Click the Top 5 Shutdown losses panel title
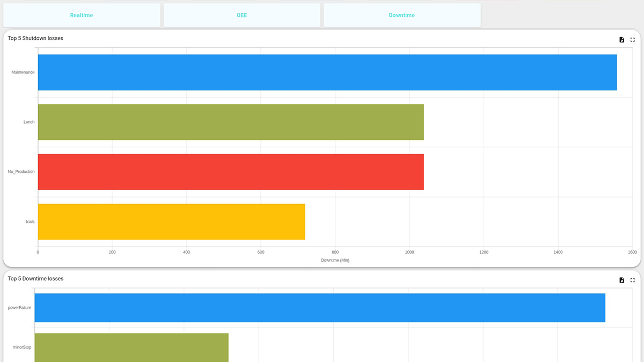 [x=34, y=38]
